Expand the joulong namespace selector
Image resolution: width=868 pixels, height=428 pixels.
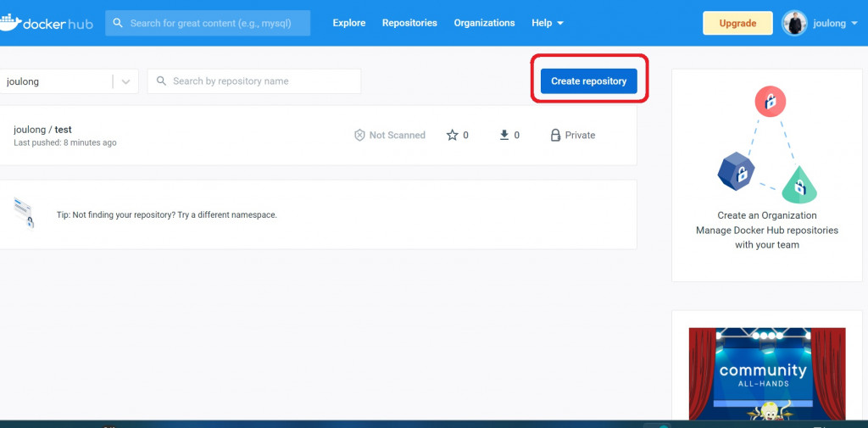point(125,81)
